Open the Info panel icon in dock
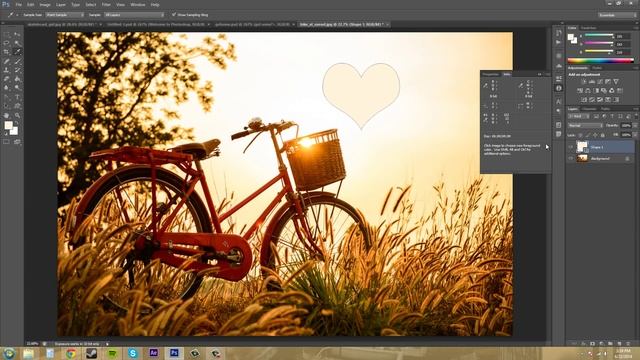The image size is (640, 360). coord(558,88)
